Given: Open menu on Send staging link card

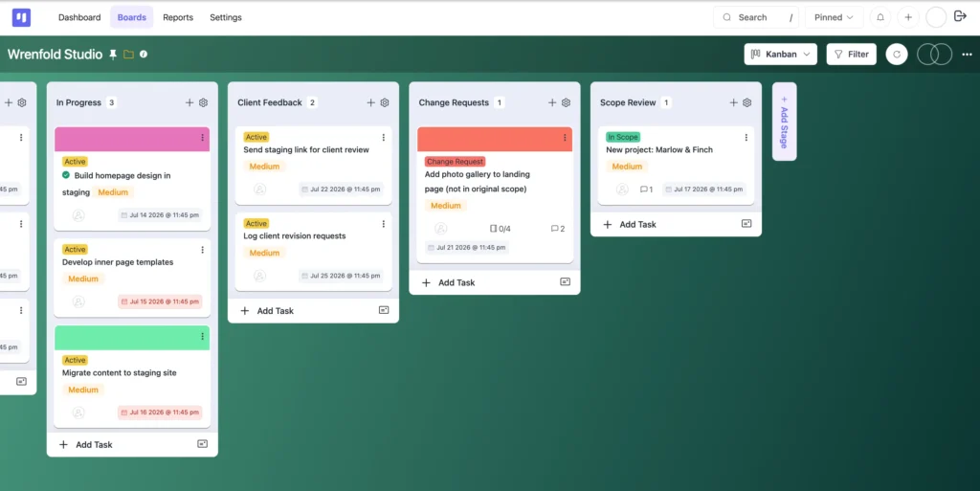Looking at the screenshot, I should (x=384, y=138).
